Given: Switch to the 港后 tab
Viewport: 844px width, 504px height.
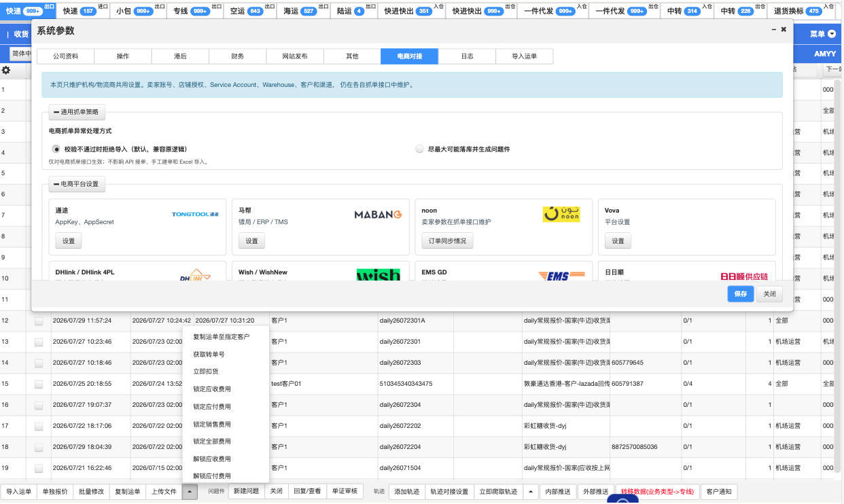Looking at the screenshot, I should (x=180, y=56).
